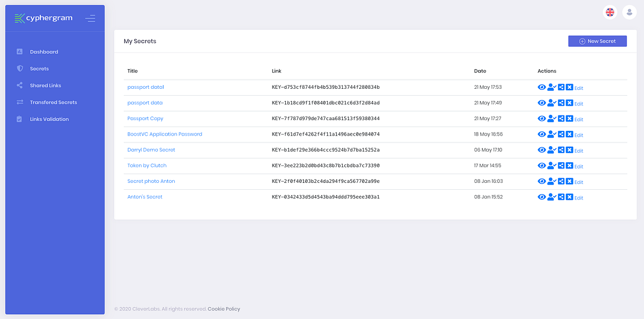This screenshot has width=644, height=319.
Task: Transfer BoostVC Application Password via user-check icon
Action: tap(552, 134)
